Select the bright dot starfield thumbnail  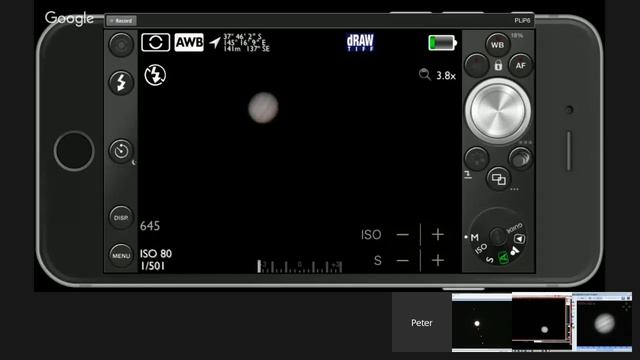482,322
